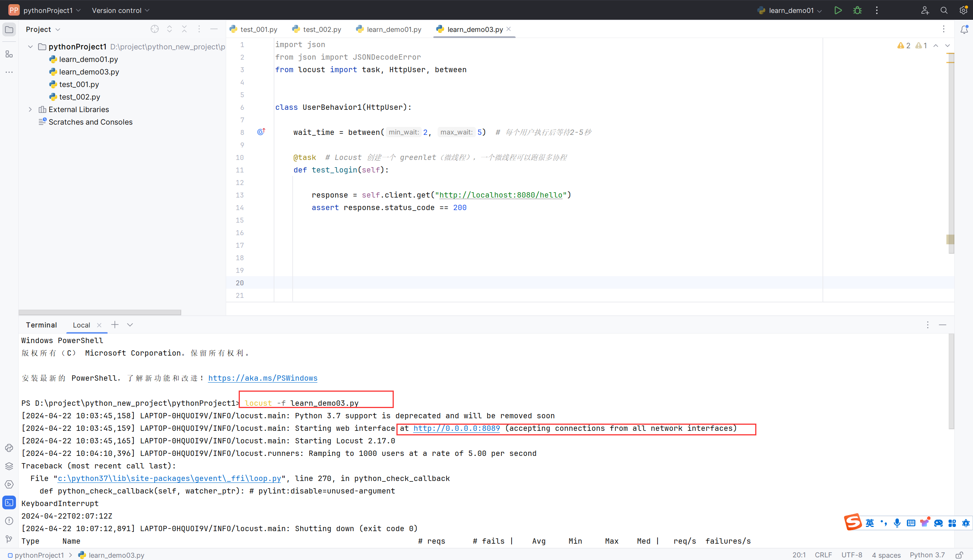Image resolution: width=973 pixels, height=560 pixels.
Task: Collapse the pythonProject1 root folder
Action: [x=30, y=46]
